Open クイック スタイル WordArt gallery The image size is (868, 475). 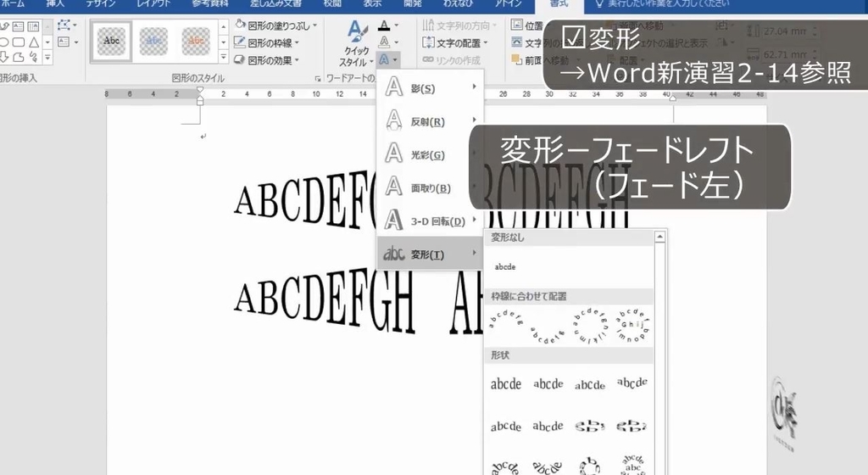coord(356,43)
